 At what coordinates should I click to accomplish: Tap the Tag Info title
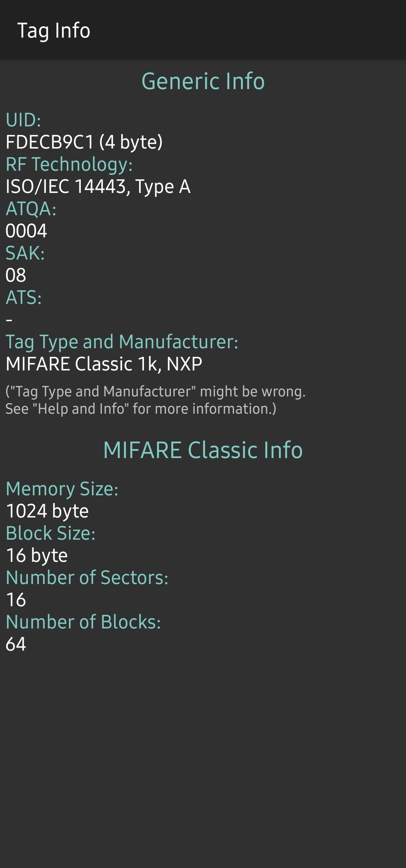[x=54, y=30]
